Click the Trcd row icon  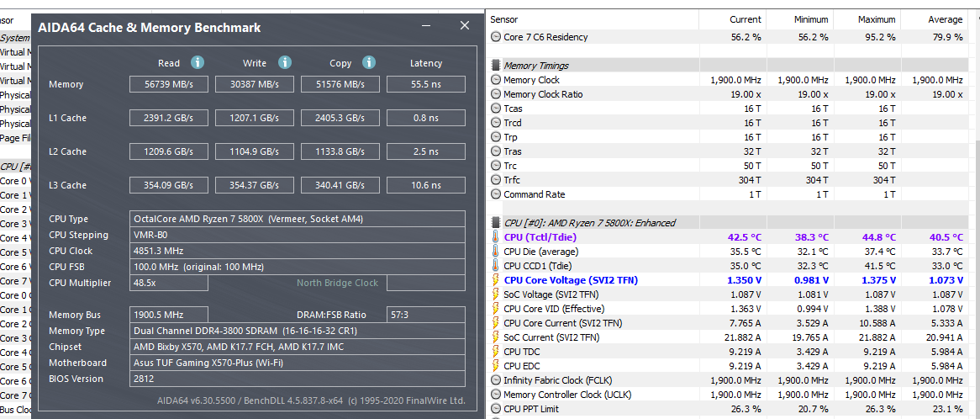(496, 123)
